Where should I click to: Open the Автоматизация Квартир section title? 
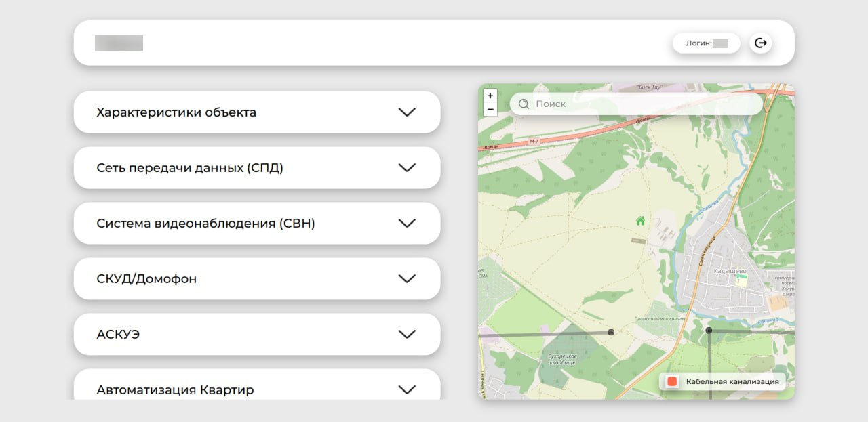[x=175, y=390]
